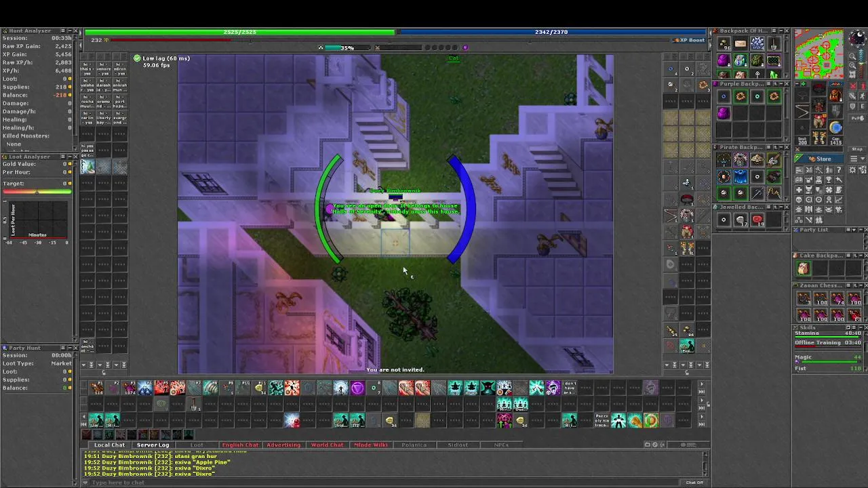The image size is (868, 488).
Task: Open the hamburger menu dropdown next to Store
Action: click(x=858, y=159)
